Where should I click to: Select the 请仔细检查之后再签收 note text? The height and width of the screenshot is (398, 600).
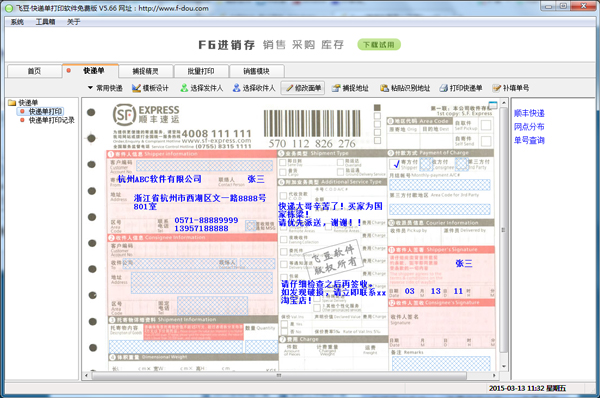pyautogui.click(x=333, y=292)
